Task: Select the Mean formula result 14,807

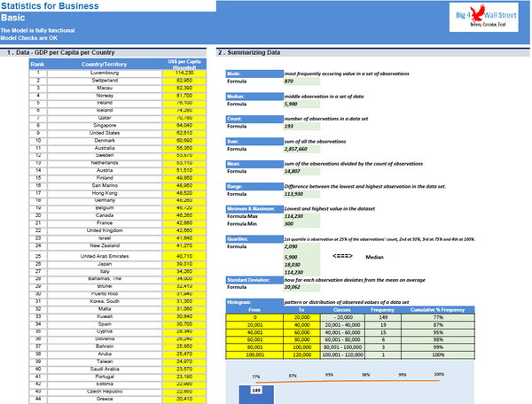Action: 301,172
